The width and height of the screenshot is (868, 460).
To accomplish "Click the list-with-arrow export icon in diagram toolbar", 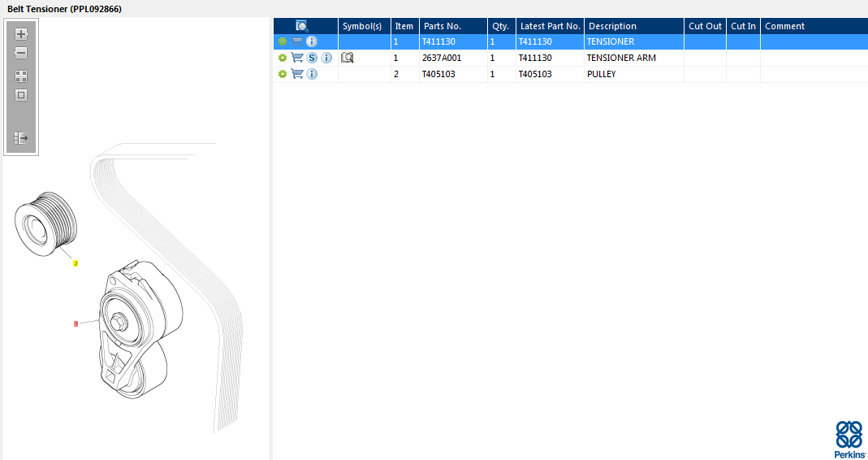I will point(21,138).
